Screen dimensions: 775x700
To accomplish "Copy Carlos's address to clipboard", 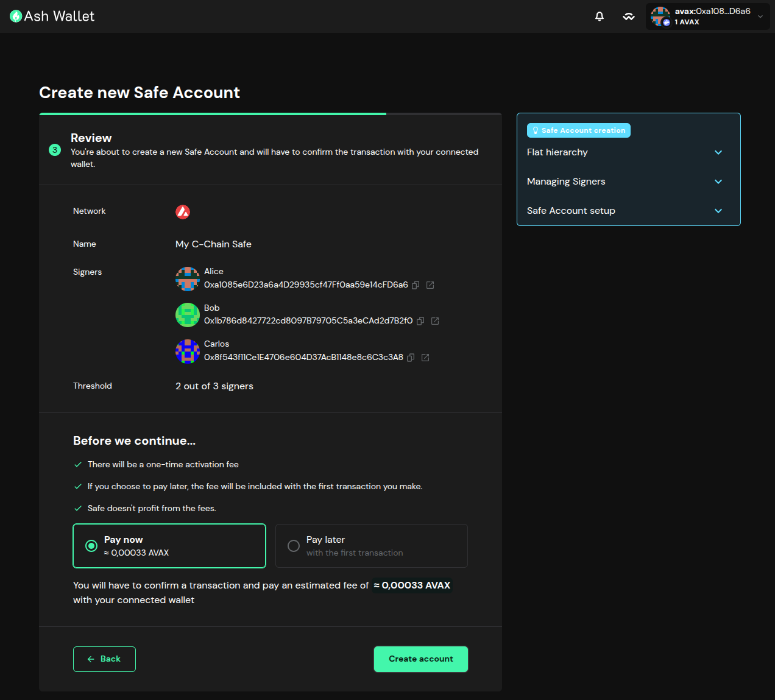I will [x=411, y=358].
